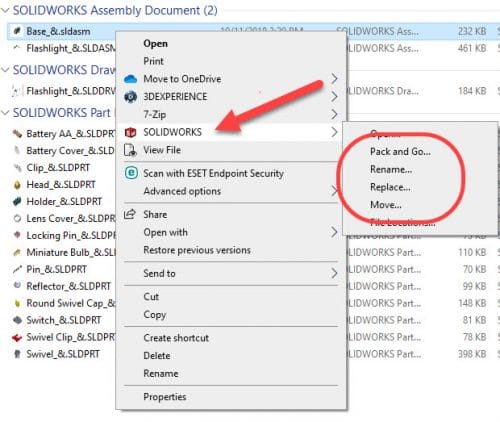Choose Open in the context menu
Viewport: 500px width, 422px height.
[x=155, y=44]
